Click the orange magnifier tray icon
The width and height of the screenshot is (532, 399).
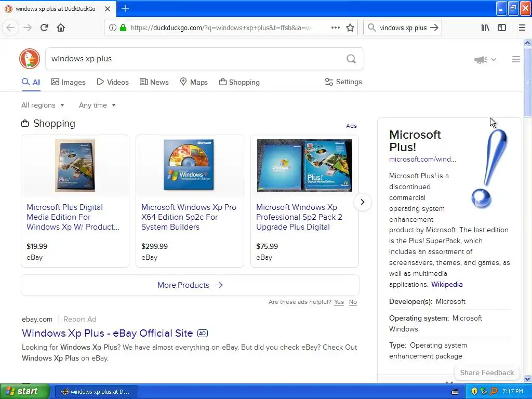(494, 392)
